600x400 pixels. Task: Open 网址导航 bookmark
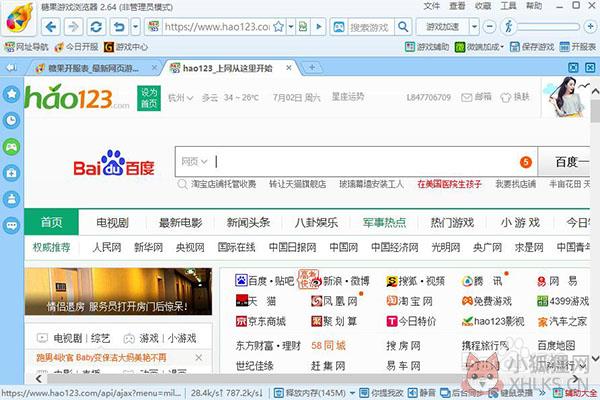tap(26, 47)
